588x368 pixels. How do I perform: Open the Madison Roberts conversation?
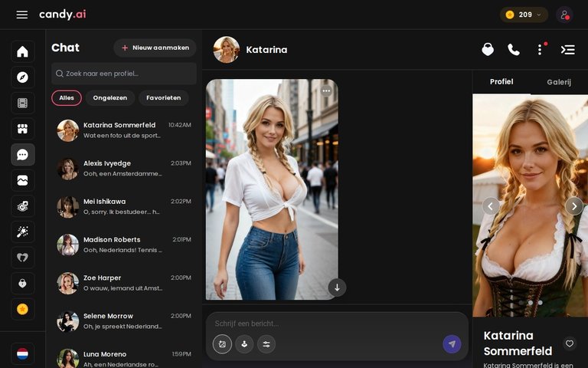point(124,245)
